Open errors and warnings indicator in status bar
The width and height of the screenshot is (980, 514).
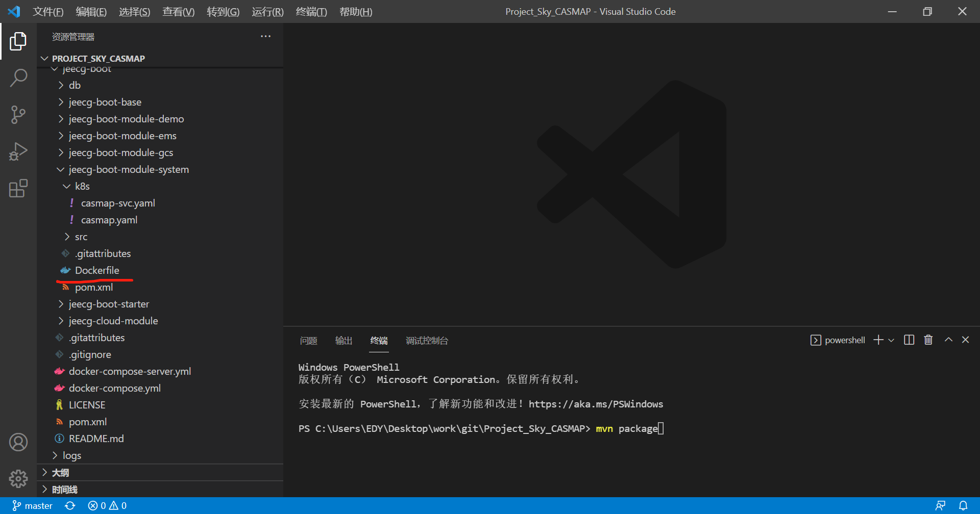tap(107, 506)
